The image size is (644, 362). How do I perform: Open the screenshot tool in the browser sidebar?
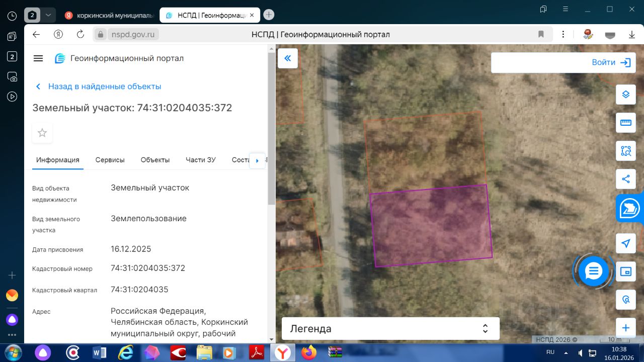pos(12,76)
